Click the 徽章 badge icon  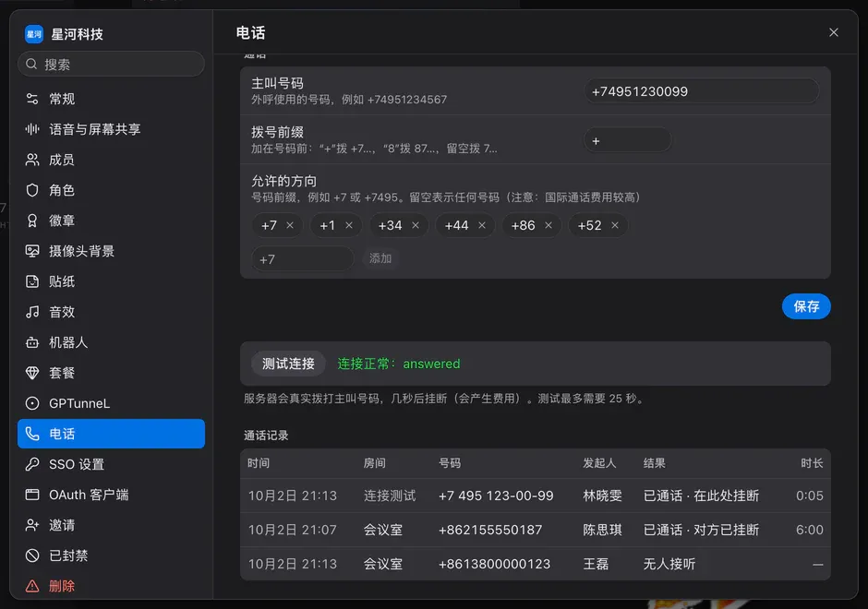click(32, 221)
